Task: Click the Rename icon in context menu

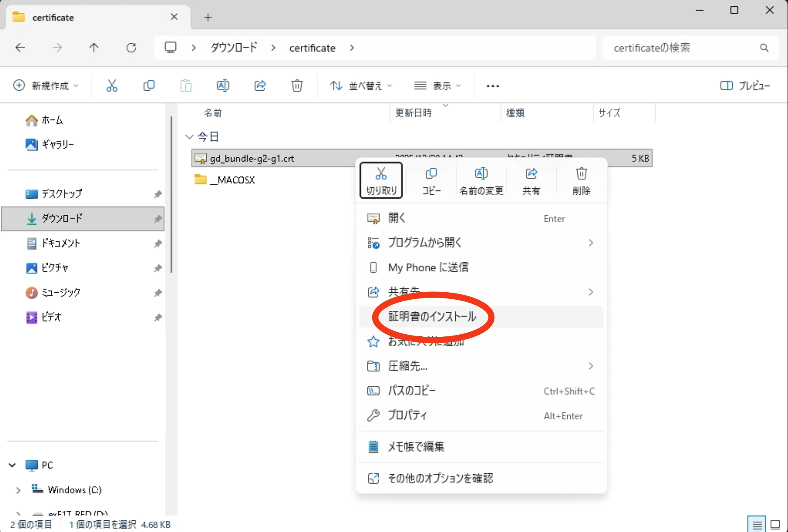Action: pos(481,180)
